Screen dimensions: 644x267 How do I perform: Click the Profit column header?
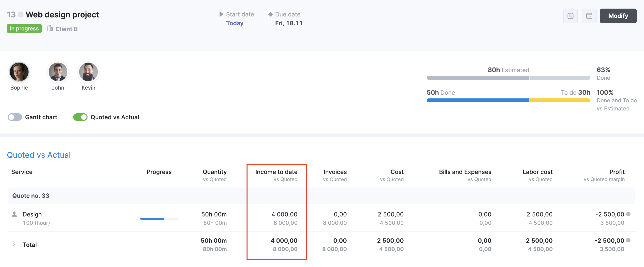[617, 172]
